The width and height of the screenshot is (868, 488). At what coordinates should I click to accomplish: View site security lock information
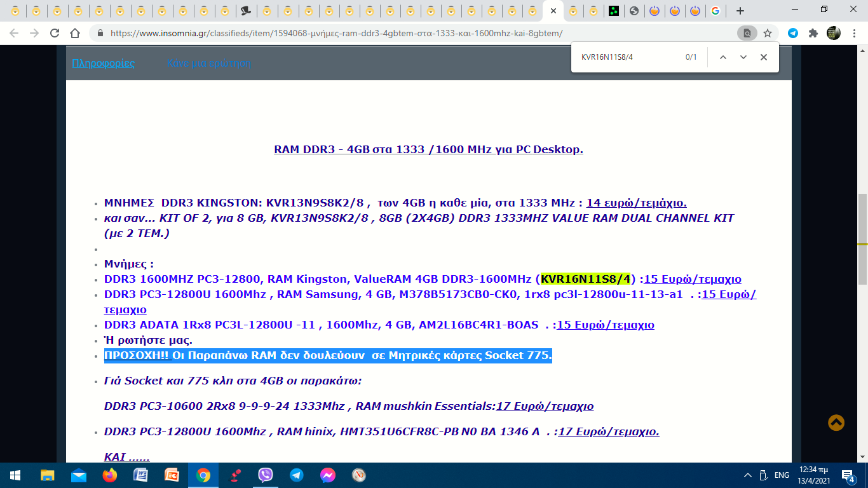(x=100, y=33)
